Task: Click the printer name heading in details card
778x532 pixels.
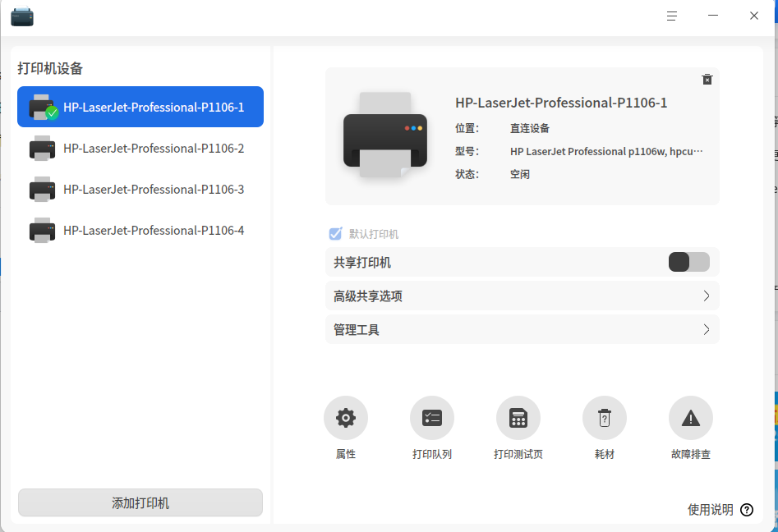Action: click(561, 103)
